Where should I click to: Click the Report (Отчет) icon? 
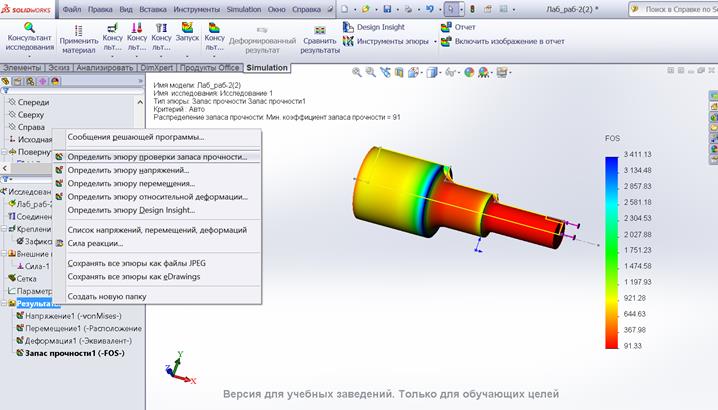446,27
